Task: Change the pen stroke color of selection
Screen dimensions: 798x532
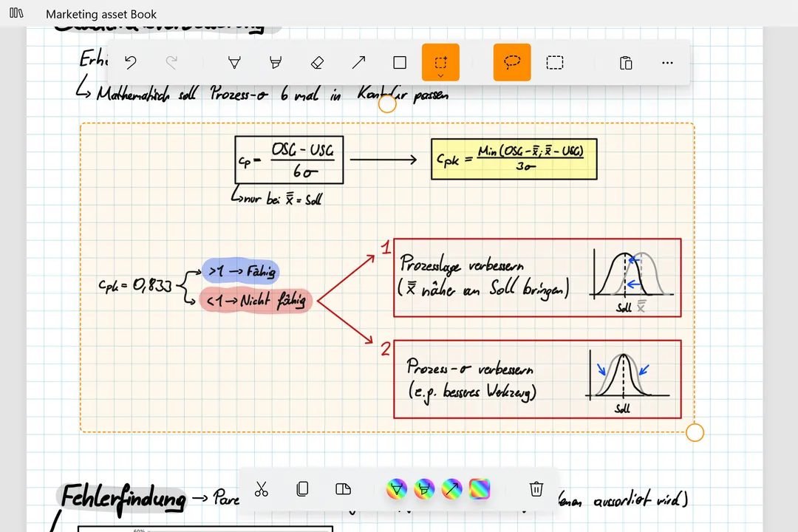Action: [397, 488]
